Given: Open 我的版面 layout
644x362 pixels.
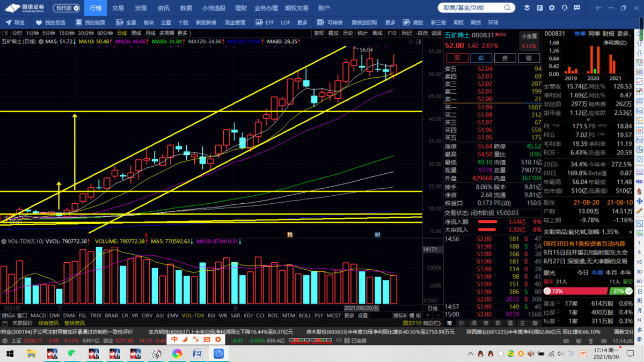Looking at the screenshot, I should pos(91,23).
